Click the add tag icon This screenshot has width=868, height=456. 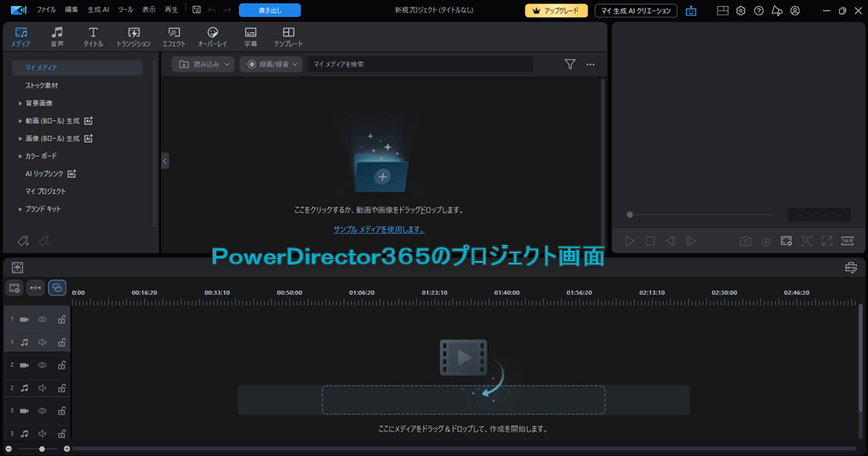point(23,241)
